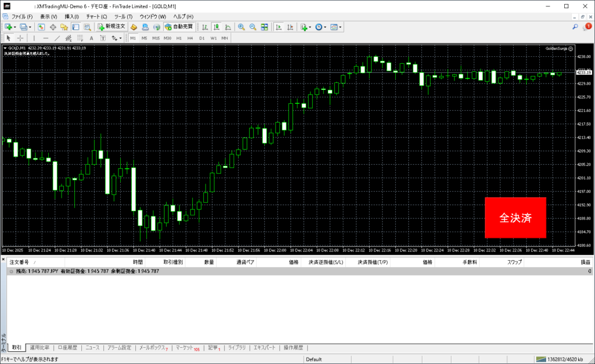The width and height of the screenshot is (595, 364).
Task: Toggle the 自動売買 auto-trading button
Action: click(179, 27)
